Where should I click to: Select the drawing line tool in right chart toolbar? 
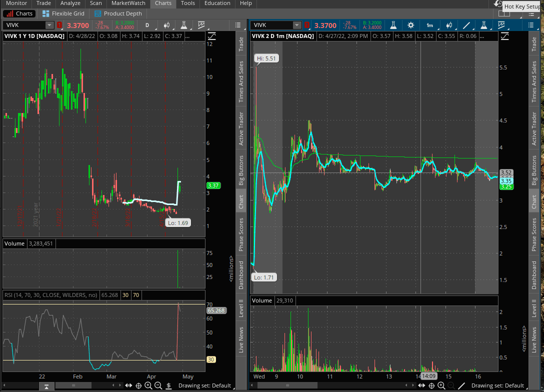[466, 25]
